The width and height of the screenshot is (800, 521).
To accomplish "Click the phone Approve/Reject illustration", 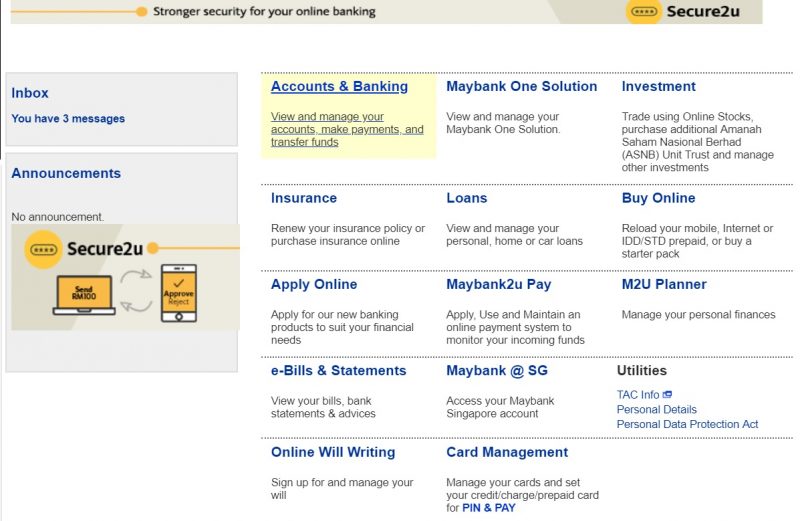I will 179,293.
